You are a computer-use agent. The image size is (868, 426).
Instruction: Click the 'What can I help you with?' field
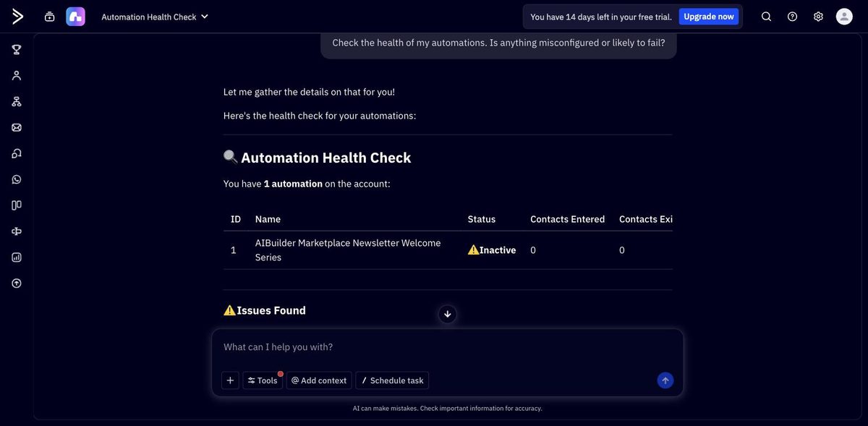447,347
